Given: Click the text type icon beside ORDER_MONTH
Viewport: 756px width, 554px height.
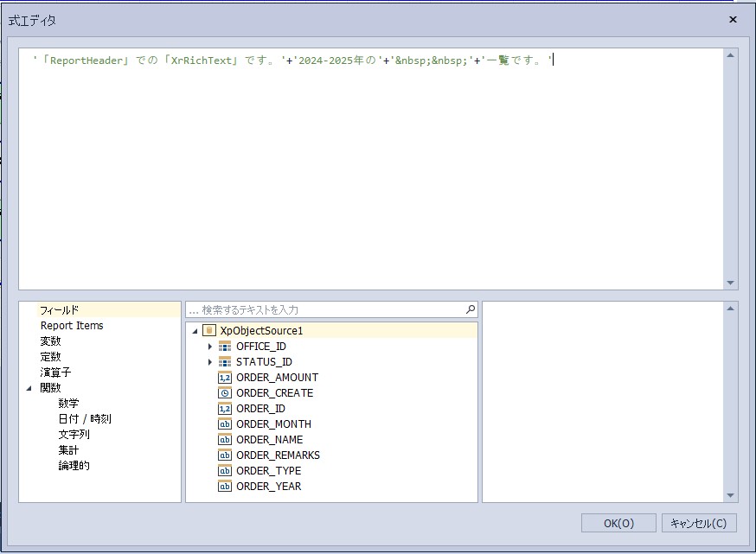Looking at the screenshot, I should tap(225, 424).
